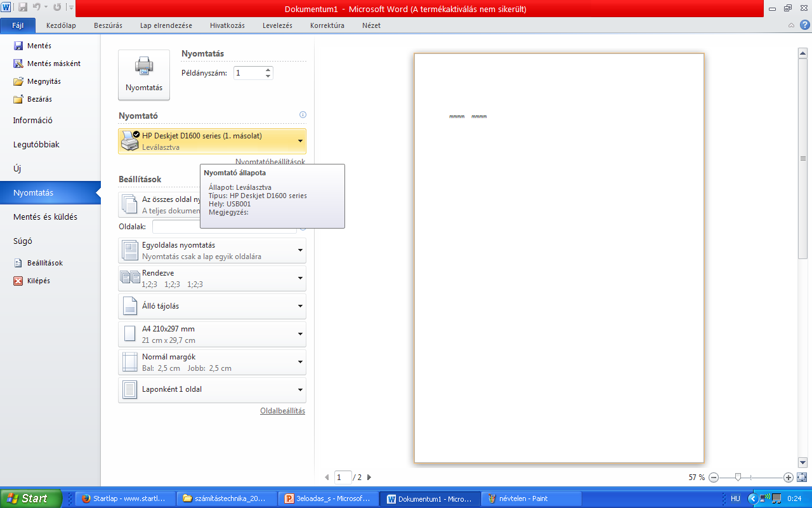This screenshot has width=812, height=508.
Task: Switch to the Beszúrás tab
Action: click(108, 25)
